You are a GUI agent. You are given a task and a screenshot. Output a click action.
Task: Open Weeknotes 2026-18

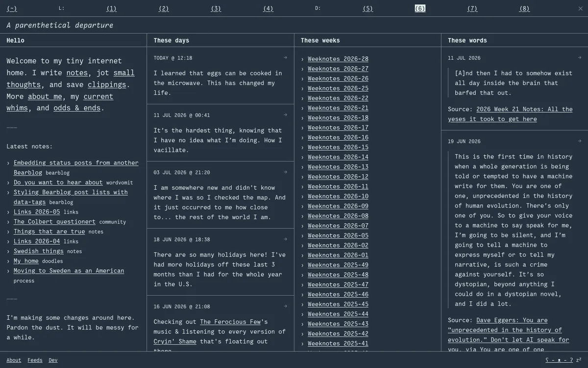click(x=338, y=117)
